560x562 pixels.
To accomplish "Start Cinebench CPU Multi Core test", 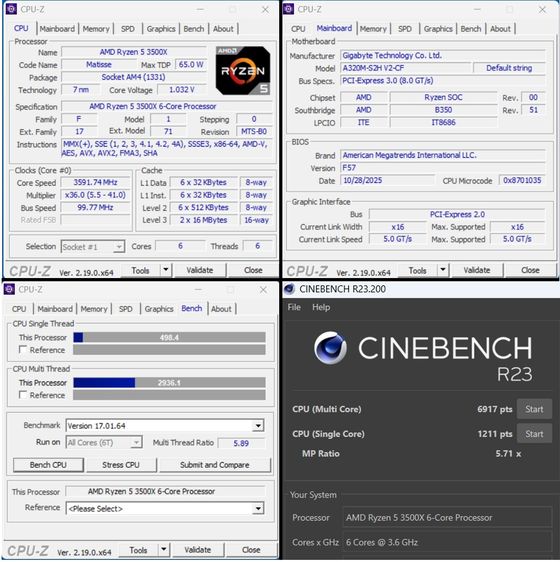I will 534,409.
